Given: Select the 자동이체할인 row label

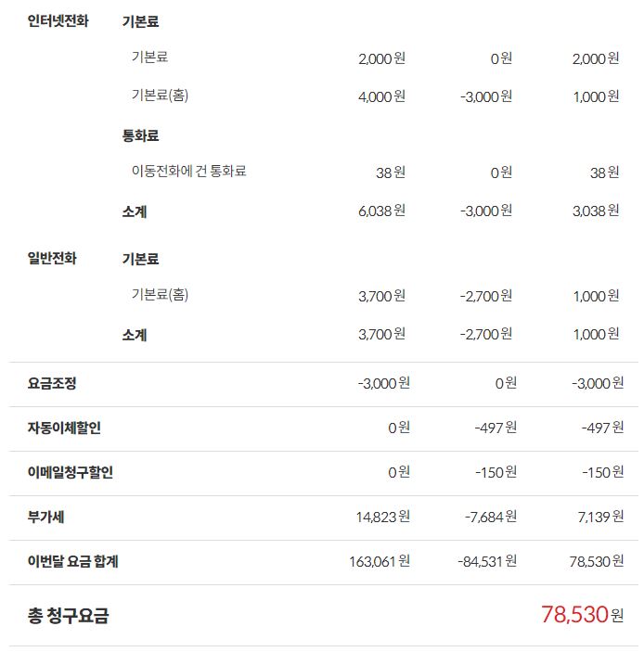Looking at the screenshot, I should [64, 428].
